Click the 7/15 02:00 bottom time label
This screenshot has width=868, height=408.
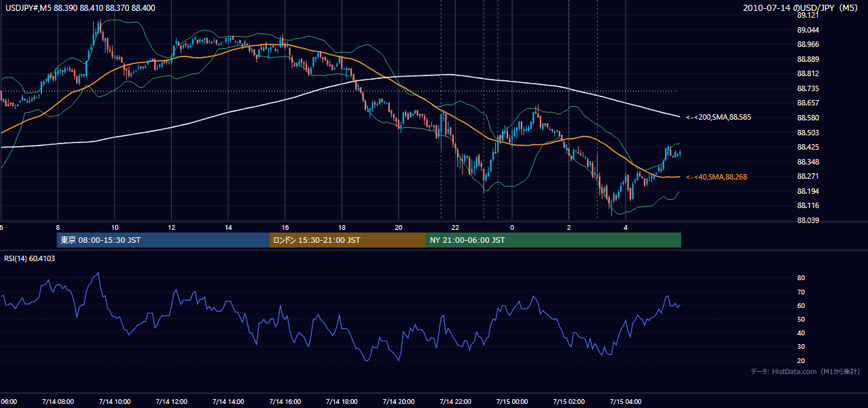point(568,401)
